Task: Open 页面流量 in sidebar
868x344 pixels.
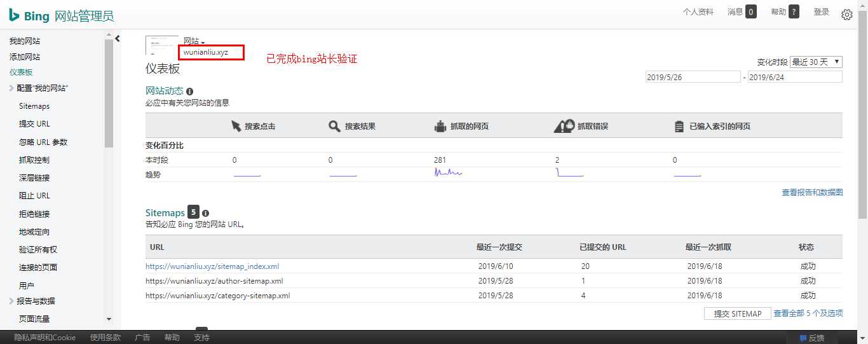Action: pos(34,319)
